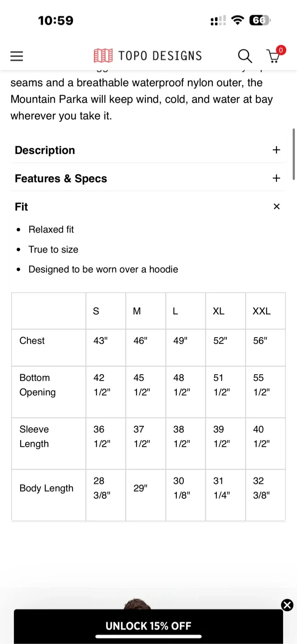Viewport: 297px width, 644px height.
Task: Check the cart item count badge
Action: pyautogui.click(x=280, y=50)
